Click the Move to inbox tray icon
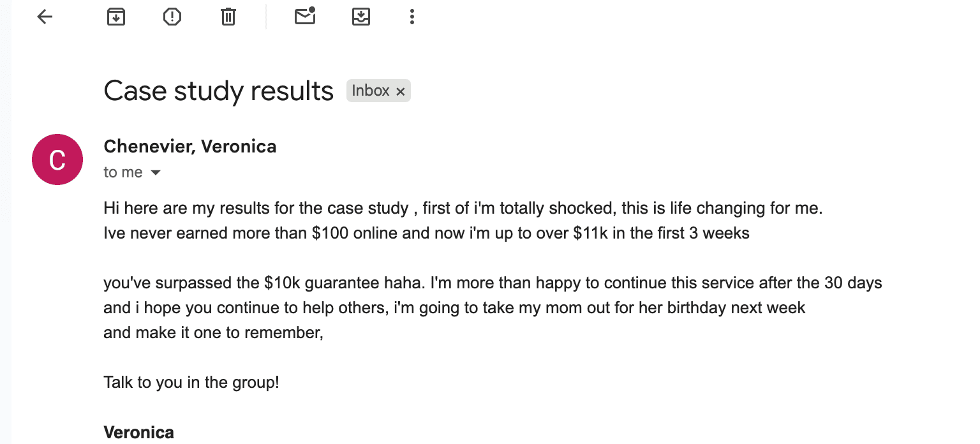The height and width of the screenshot is (444, 980). pos(361,17)
